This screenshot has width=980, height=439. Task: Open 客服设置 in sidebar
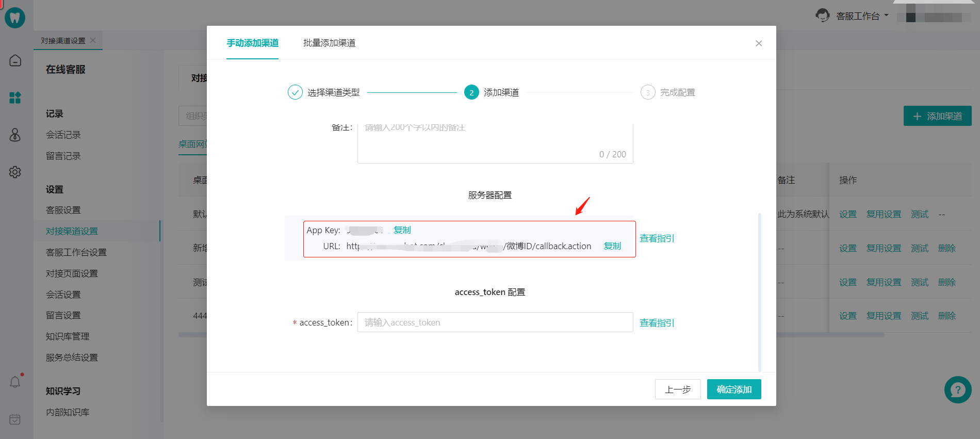tap(63, 210)
